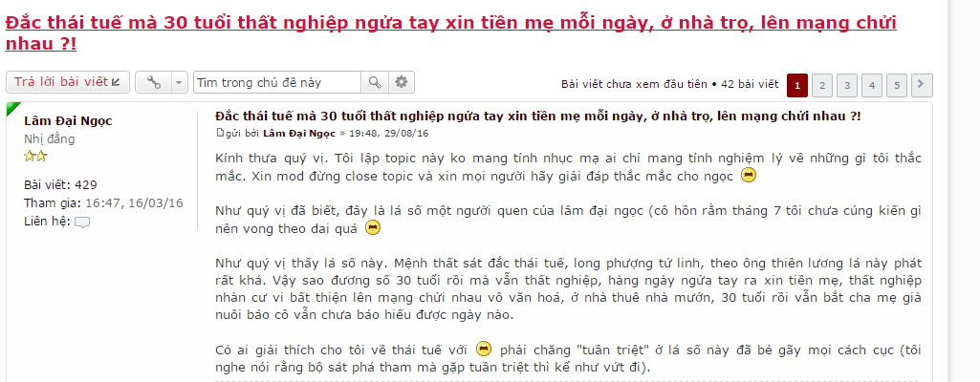
Task: Click the 'Bài viết chưa xem đầu tiên' link
Action: pyautogui.click(x=634, y=84)
